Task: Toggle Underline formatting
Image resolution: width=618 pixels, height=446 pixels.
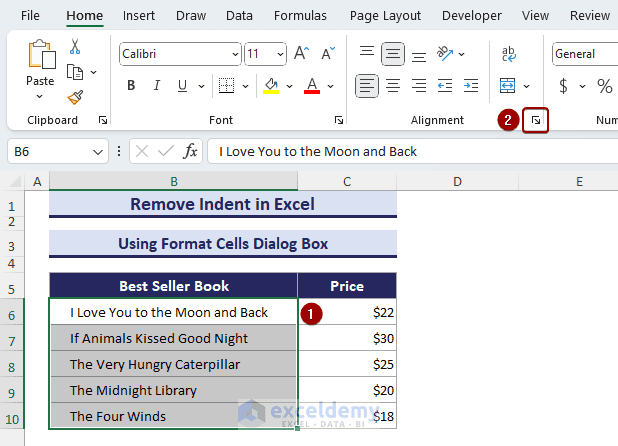Action: (x=182, y=85)
